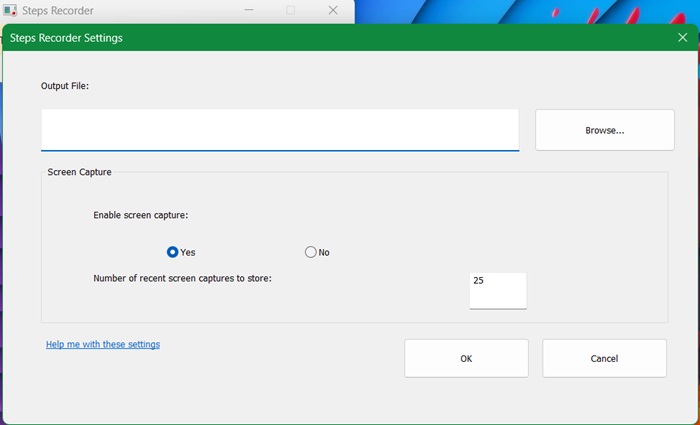The image size is (700, 425).
Task: Open the Browse... file chooser
Action: tap(604, 130)
